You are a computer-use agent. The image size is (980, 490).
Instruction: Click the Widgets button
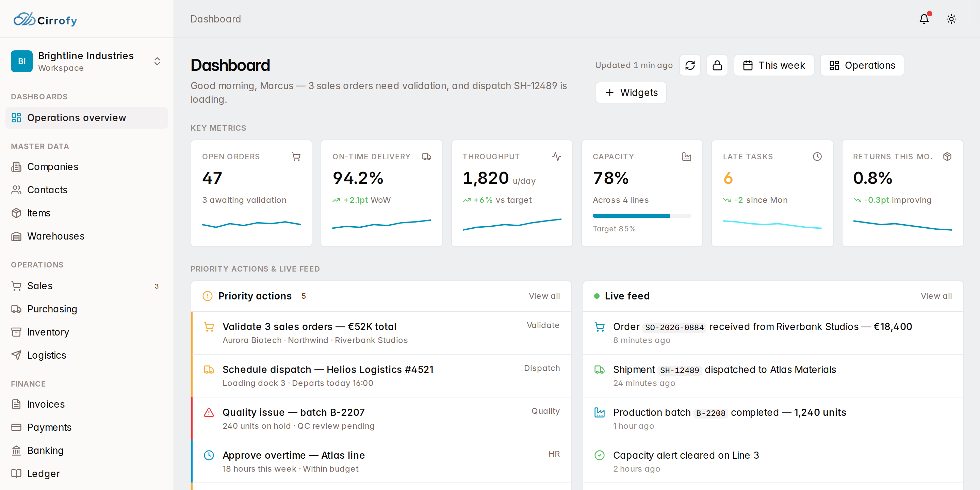(x=631, y=93)
